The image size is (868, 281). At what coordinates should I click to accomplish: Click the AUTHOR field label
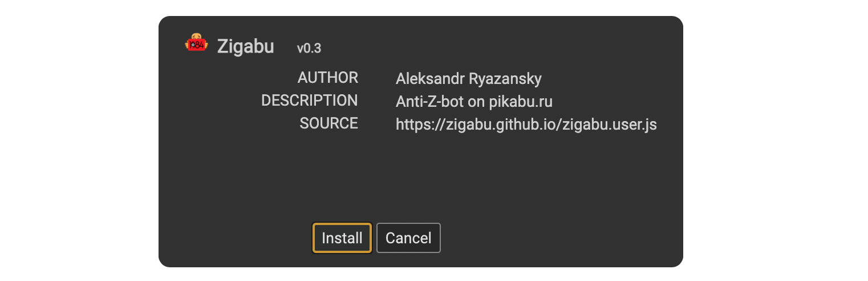pos(328,78)
